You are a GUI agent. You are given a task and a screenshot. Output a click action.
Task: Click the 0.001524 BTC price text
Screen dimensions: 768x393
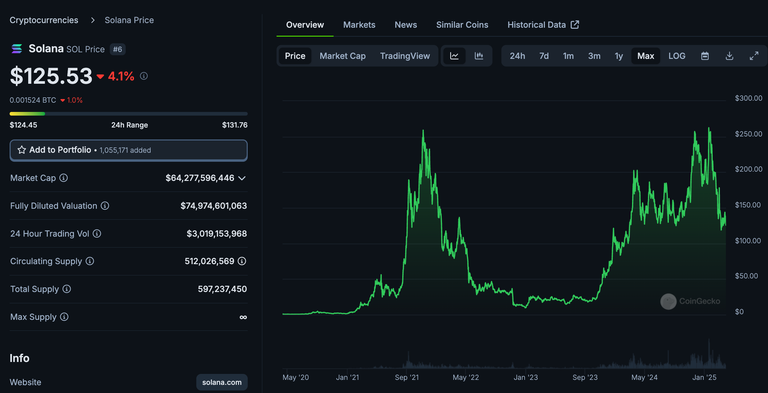[x=33, y=100]
